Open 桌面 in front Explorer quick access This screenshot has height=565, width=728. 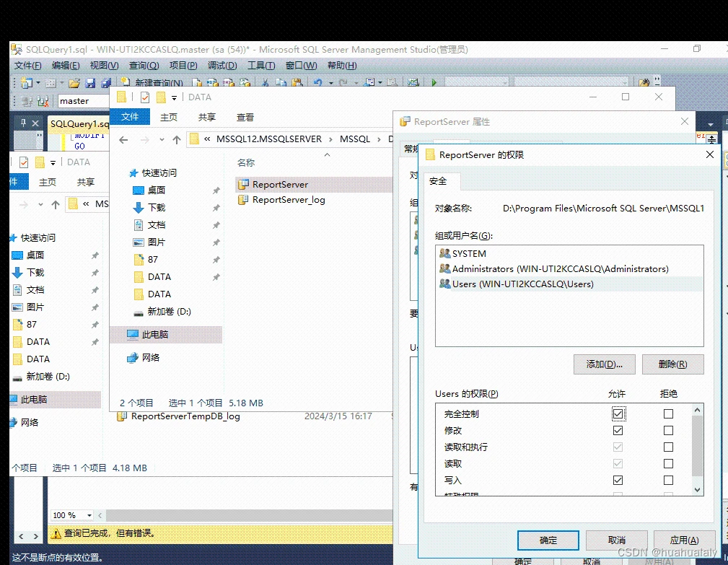coord(156,190)
